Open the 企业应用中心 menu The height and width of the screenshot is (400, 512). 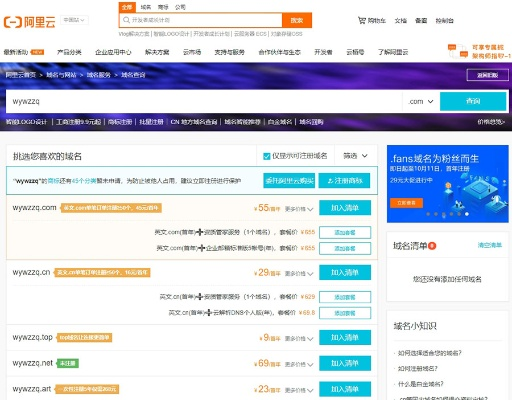pos(113,52)
